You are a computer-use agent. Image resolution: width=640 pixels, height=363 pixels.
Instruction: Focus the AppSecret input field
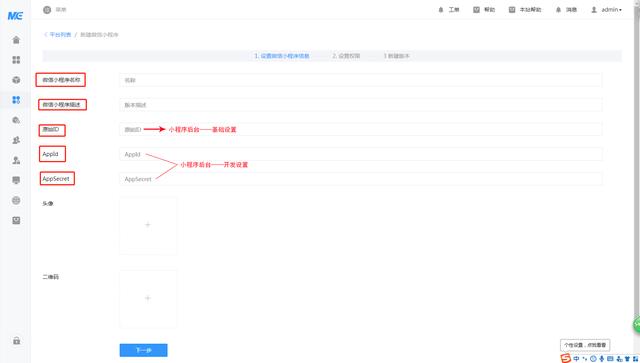pyautogui.click(x=360, y=179)
